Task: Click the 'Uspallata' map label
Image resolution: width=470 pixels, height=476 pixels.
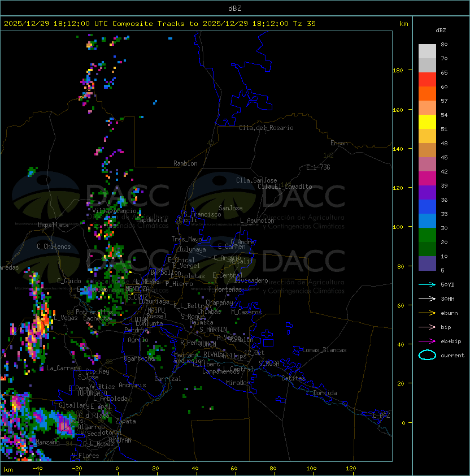Action: [x=54, y=225]
